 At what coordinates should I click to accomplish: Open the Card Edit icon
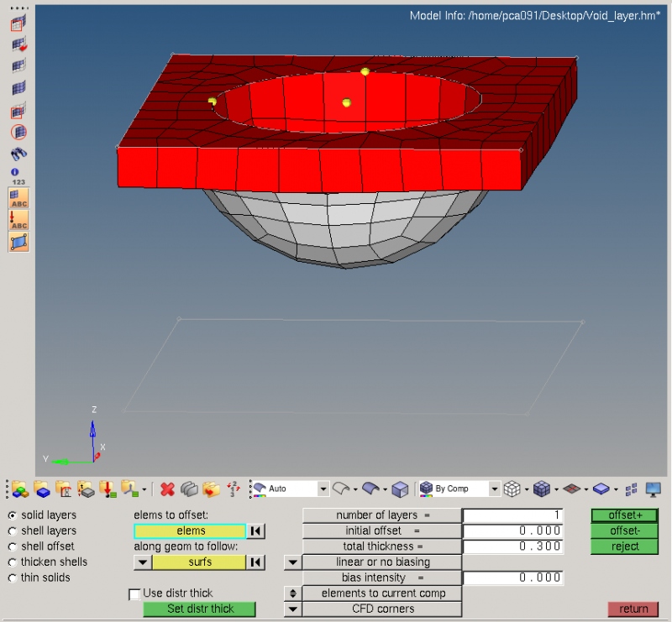189,489
